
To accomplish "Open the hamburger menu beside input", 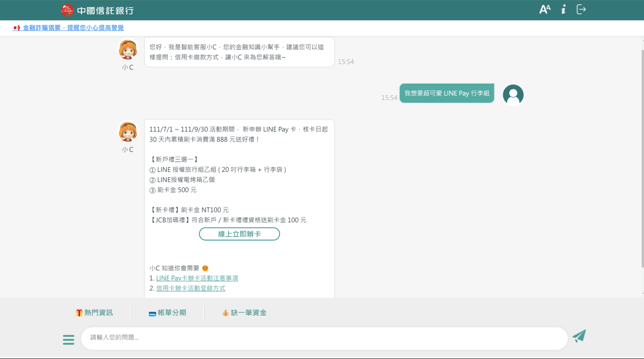I will click(x=69, y=340).
